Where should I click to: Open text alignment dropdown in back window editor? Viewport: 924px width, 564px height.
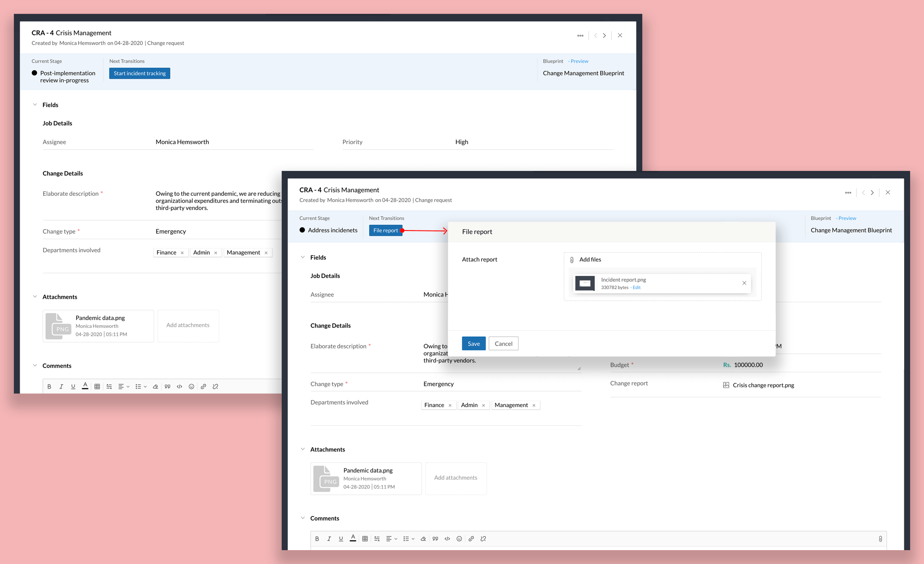click(x=123, y=387)
